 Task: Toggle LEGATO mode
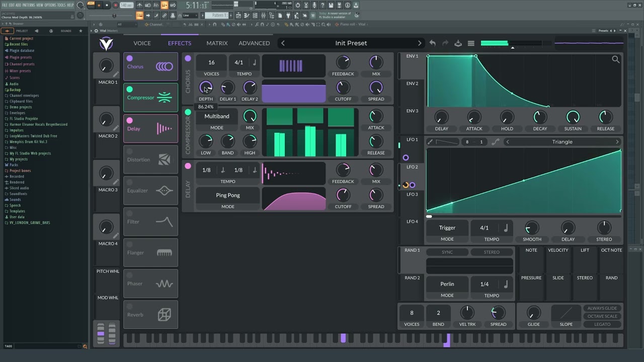tap(602, 324)
